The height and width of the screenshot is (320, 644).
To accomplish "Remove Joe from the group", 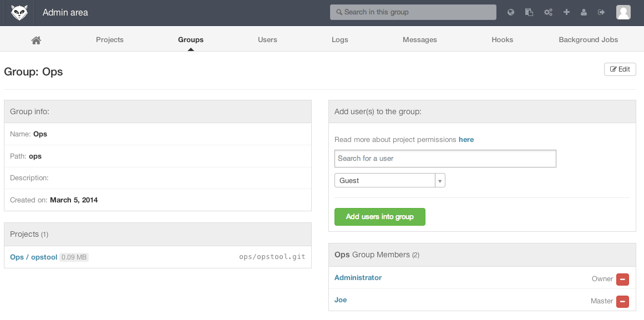I will (622, 301).
